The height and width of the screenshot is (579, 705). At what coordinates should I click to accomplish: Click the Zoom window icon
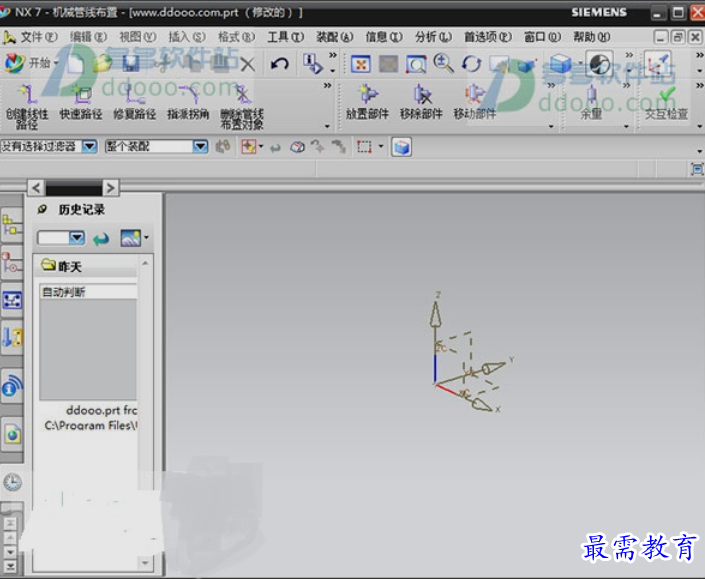coord(416,64)
